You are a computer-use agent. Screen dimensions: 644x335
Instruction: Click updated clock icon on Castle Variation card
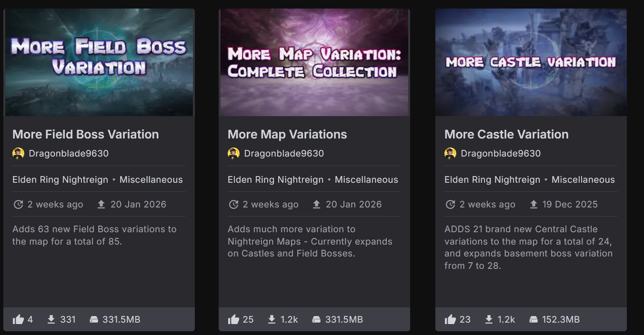pos(450,204)
